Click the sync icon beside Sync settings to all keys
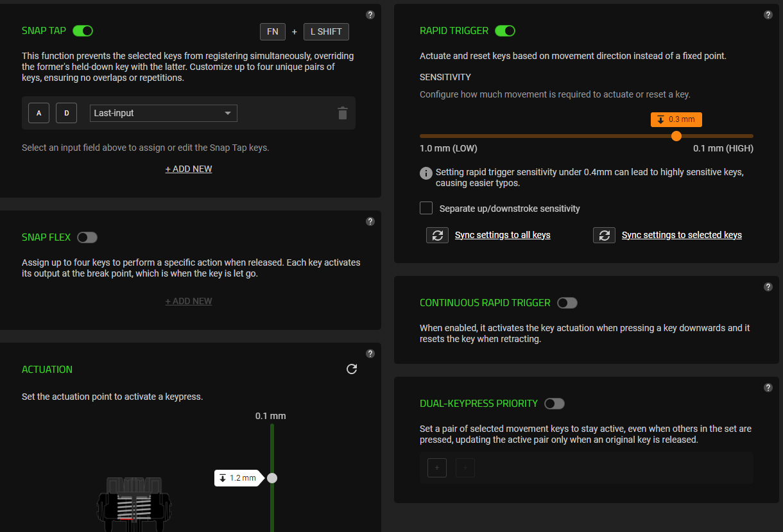The height and width of the screenshot is (532, 783). (437, 236)
